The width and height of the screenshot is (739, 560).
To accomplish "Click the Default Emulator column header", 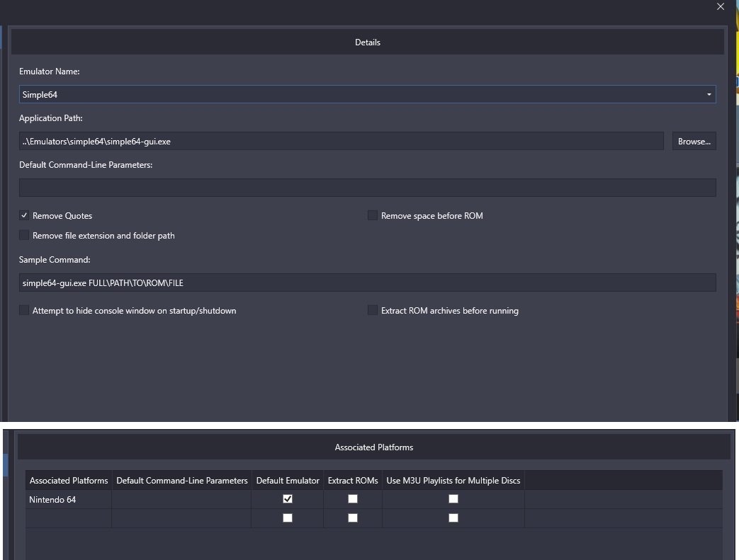I will (288, 481).
